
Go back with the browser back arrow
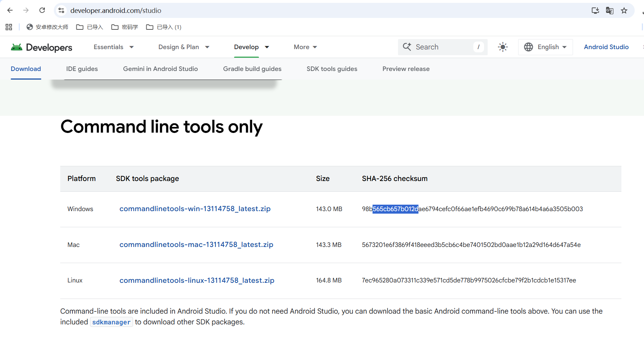click(x=10, y=10)
